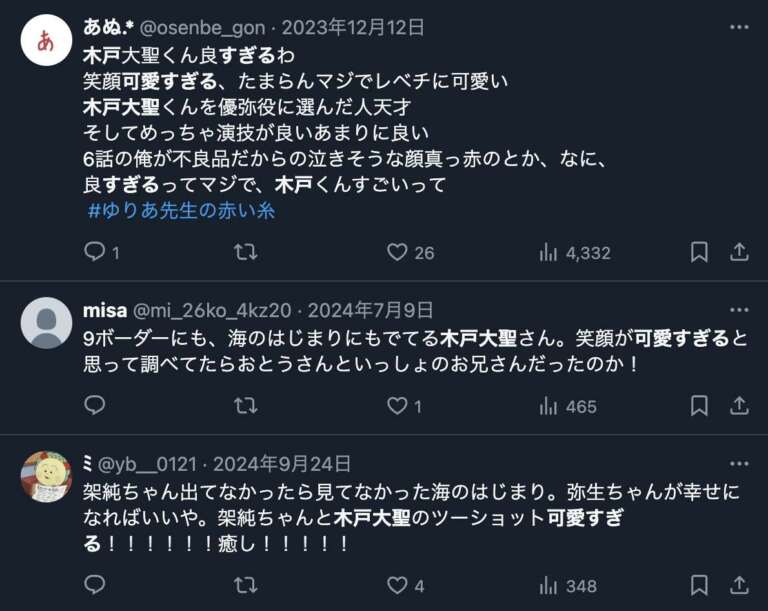Open more options on あぬ.* tweet
This screenshot has height=611, width=768.
click(x=739, y=27)
